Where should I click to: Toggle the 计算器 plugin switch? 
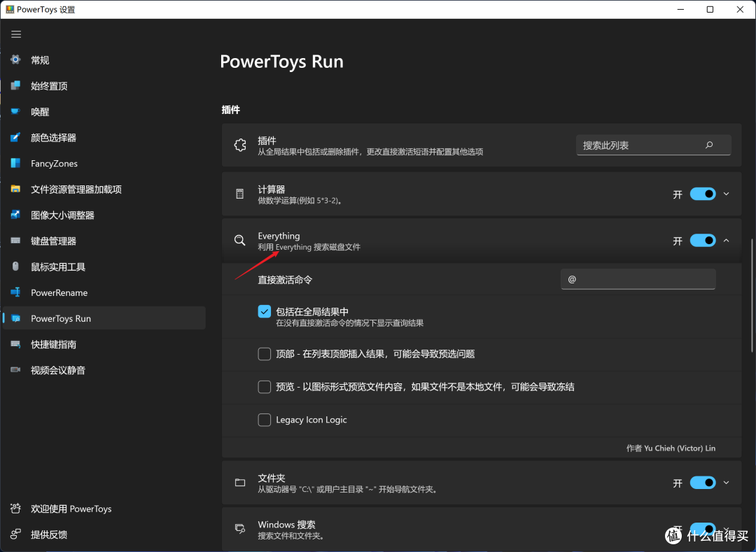[703, 194]
